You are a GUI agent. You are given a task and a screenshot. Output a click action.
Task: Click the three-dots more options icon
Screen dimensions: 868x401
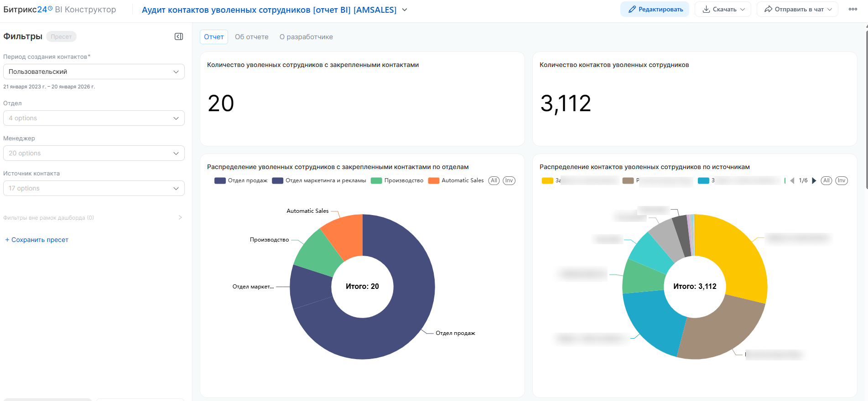point(852,9)
